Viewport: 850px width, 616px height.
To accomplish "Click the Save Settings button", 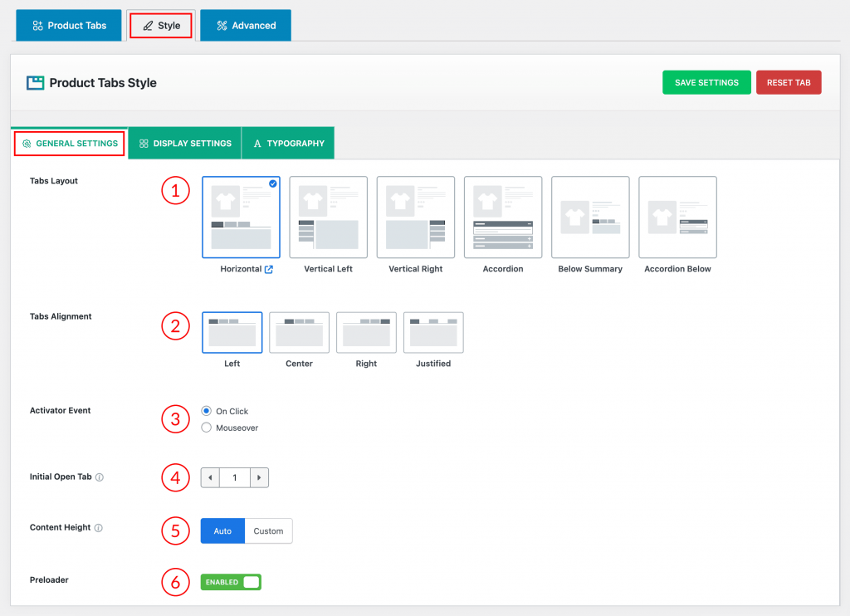I will click(706, 83).
